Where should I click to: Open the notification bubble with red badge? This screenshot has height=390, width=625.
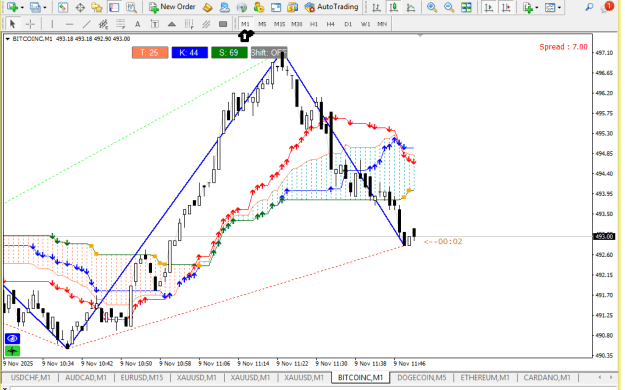pos(607,7)
